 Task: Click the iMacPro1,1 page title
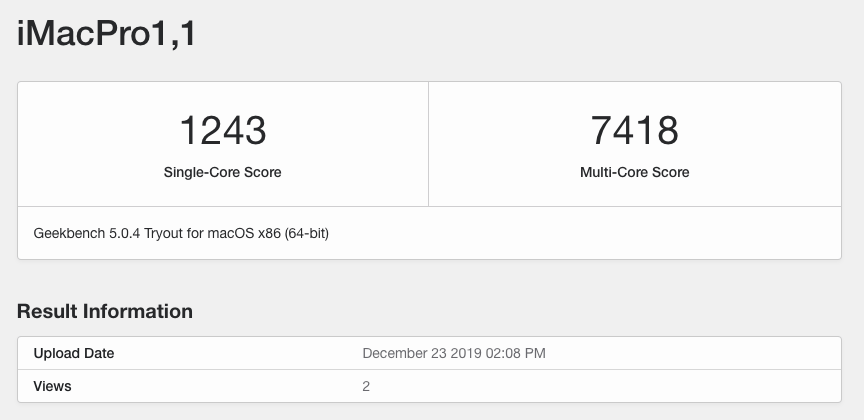pos(107,36)
